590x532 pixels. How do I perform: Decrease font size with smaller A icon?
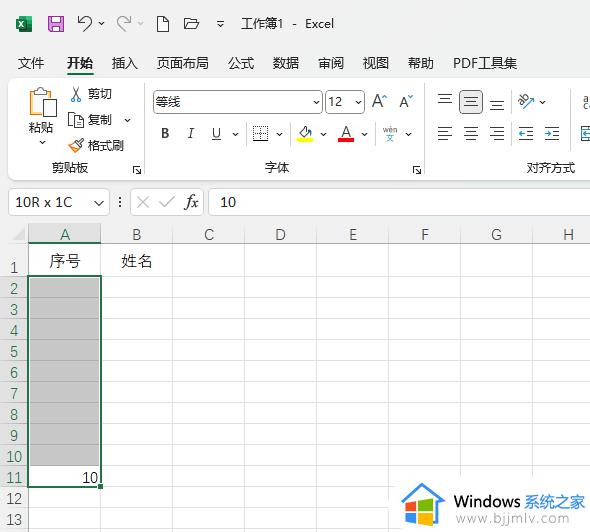pyautogui.click(x=406, y=102)
